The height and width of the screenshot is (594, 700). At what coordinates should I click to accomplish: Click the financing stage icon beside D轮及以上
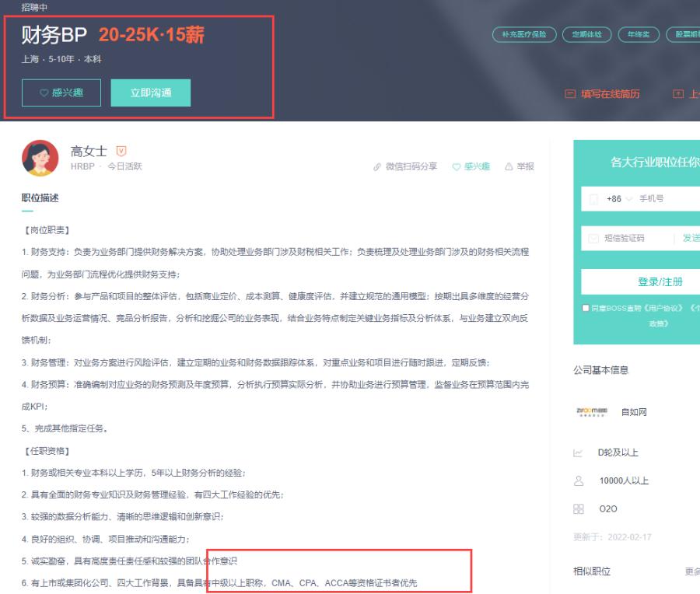point(579,452)
